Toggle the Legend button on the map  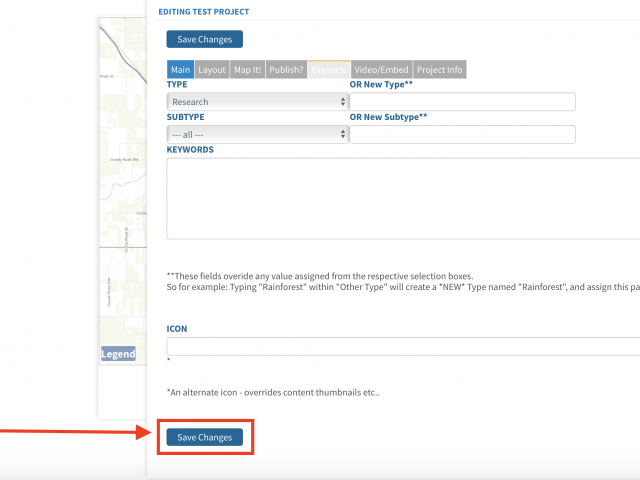click(118, 354)
